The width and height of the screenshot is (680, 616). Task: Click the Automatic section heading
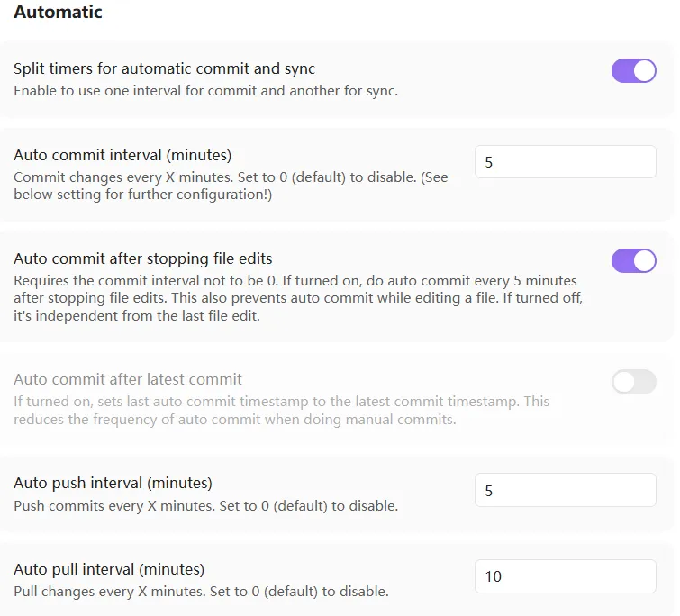click(x=59, y=12)
